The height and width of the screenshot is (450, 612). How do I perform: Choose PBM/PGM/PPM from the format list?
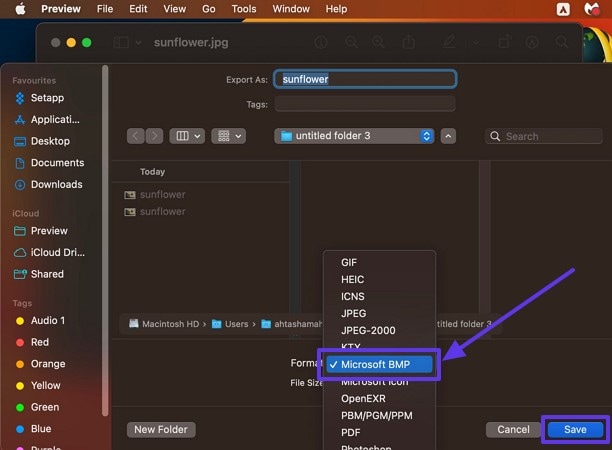(x=379, y=416)
